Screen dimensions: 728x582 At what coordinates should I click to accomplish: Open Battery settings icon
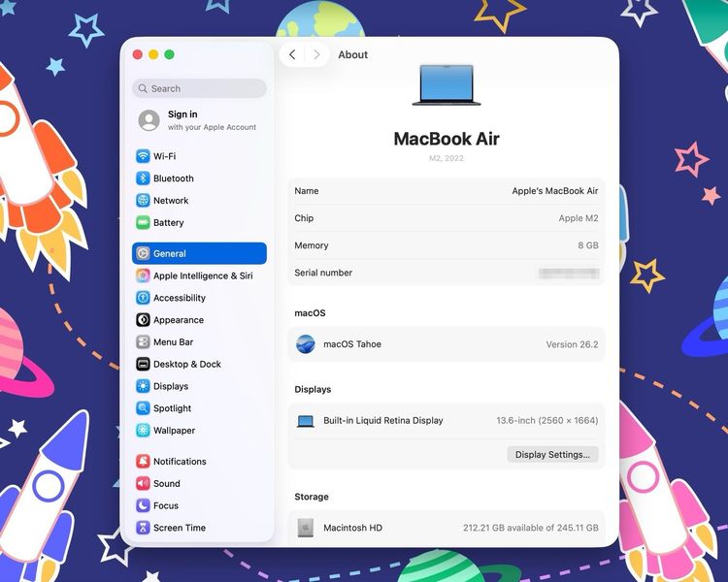pyautogui.click(x=143, y=223)
